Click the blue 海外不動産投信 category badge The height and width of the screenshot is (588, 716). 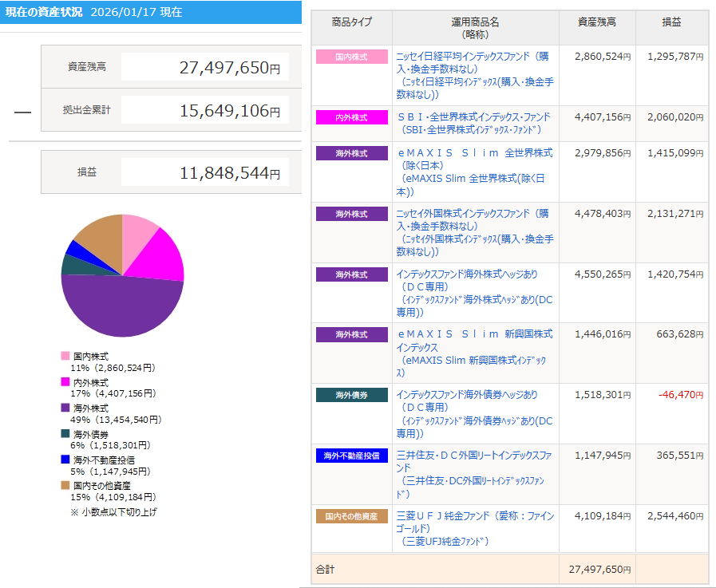[351, 456]
